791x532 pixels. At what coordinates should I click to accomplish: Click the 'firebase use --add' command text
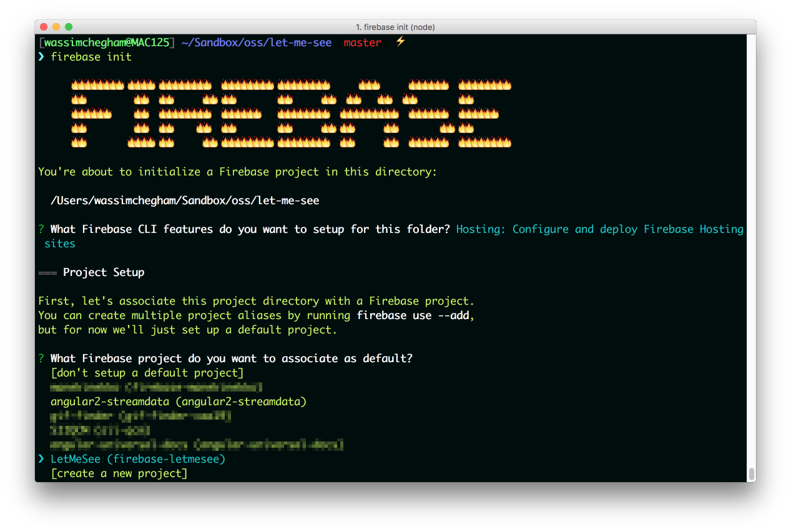tap(413, 315)
